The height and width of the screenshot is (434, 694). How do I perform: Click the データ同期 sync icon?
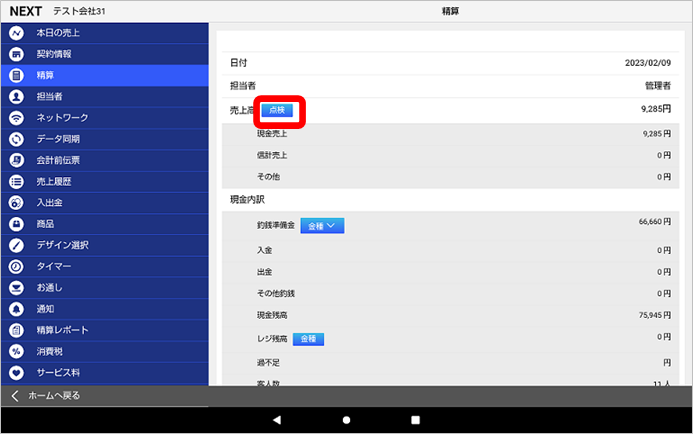(x=16, y=139)
